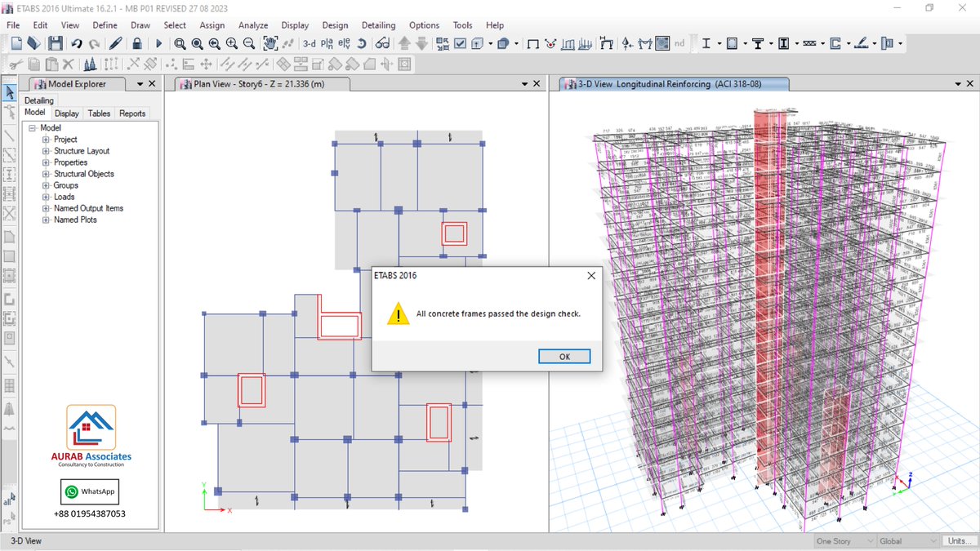The image size is (980, 551).
Task: Select the 3-D View Longitudinal Reinforcing tab
Action: click(x=674, y=84)
